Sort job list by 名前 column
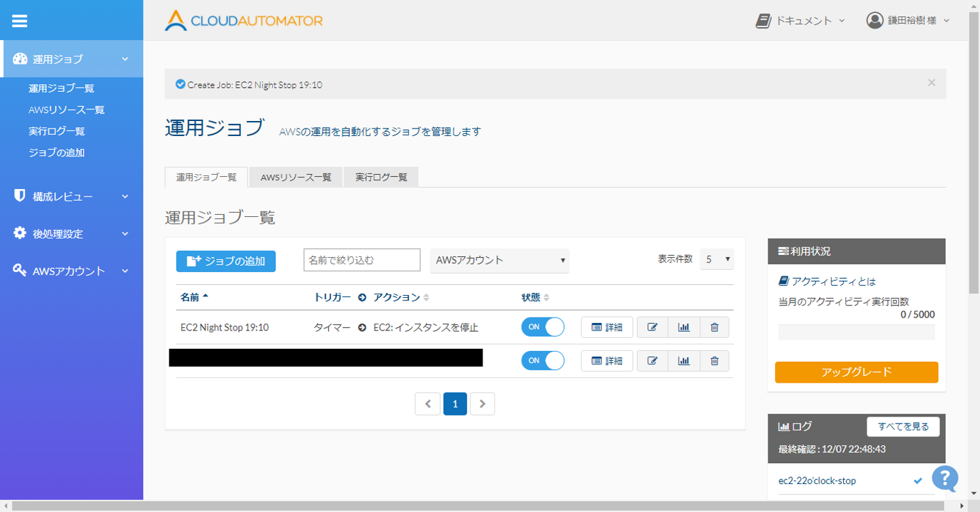The image size is (980, 512). click(195, 297)
